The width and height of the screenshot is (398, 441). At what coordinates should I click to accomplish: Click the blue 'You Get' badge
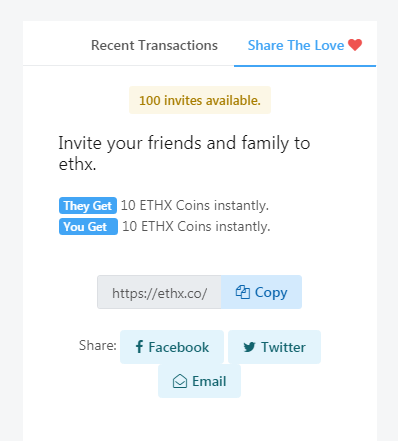[88, 227]
